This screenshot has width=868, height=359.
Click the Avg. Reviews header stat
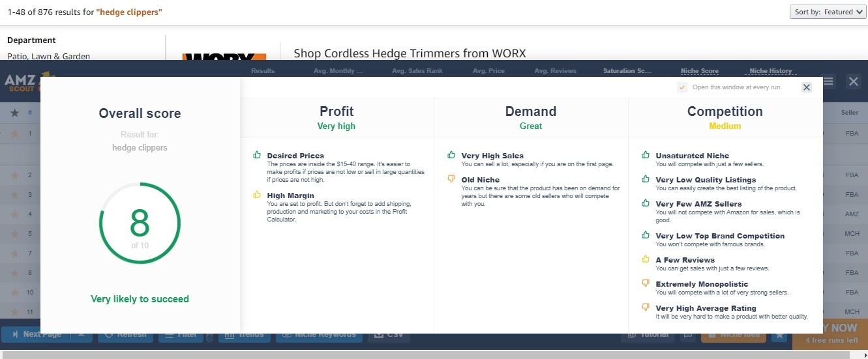point(556,71)
